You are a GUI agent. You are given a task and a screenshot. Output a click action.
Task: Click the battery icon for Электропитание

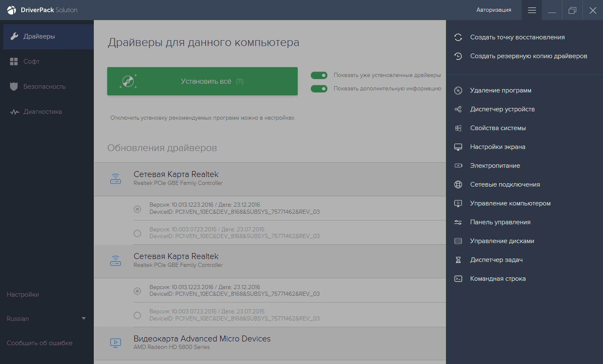coord(458,166)
